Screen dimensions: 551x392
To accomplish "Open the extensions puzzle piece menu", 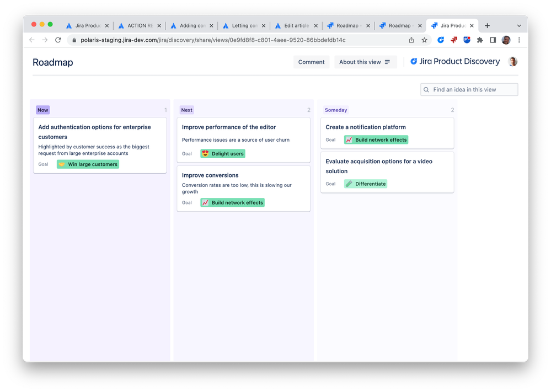I will tap(480, 40).
